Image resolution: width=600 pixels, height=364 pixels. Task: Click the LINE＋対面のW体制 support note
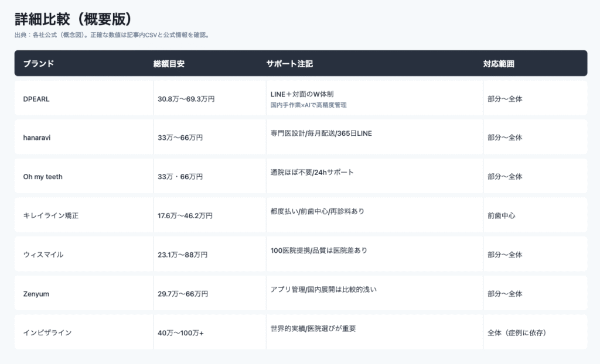(x=302, y=94)
